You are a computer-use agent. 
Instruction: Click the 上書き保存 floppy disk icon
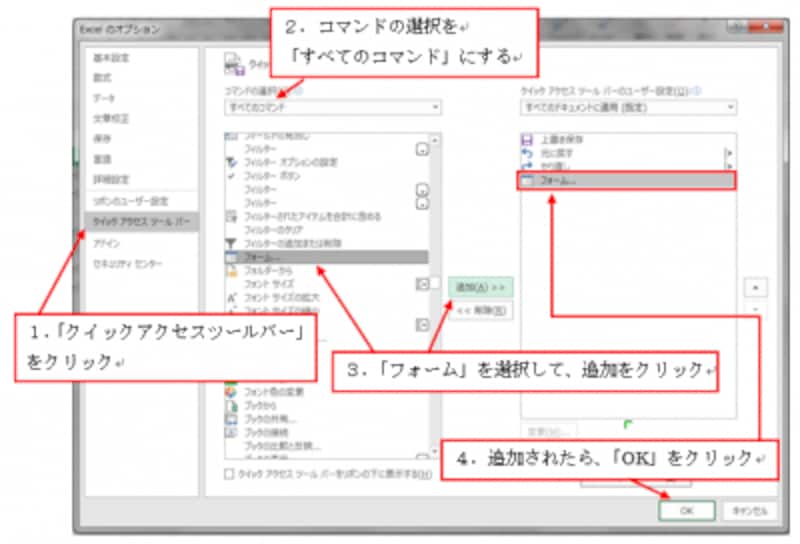[527, 139]
